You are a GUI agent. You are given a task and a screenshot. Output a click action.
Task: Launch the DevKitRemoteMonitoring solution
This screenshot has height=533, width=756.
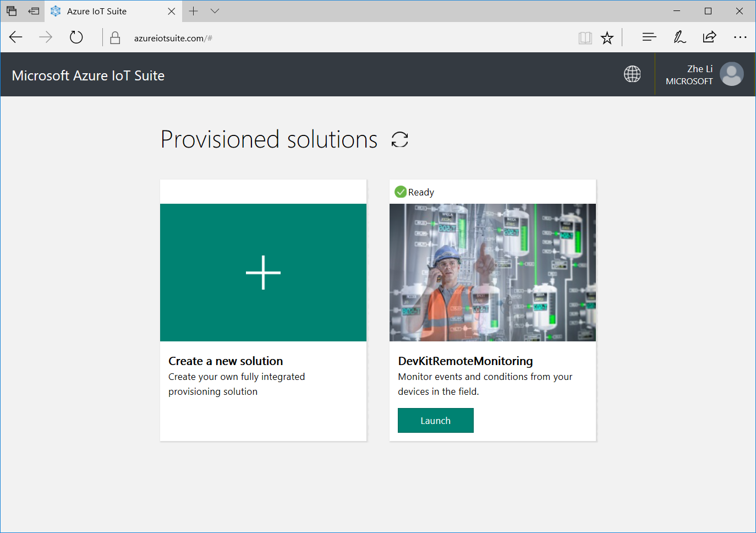coord(436,420)
